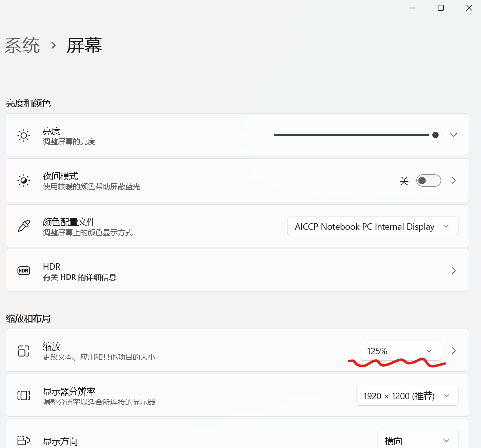Click the HDR badge icon
This screenshot has height=448, width=481.
[24, 271]
